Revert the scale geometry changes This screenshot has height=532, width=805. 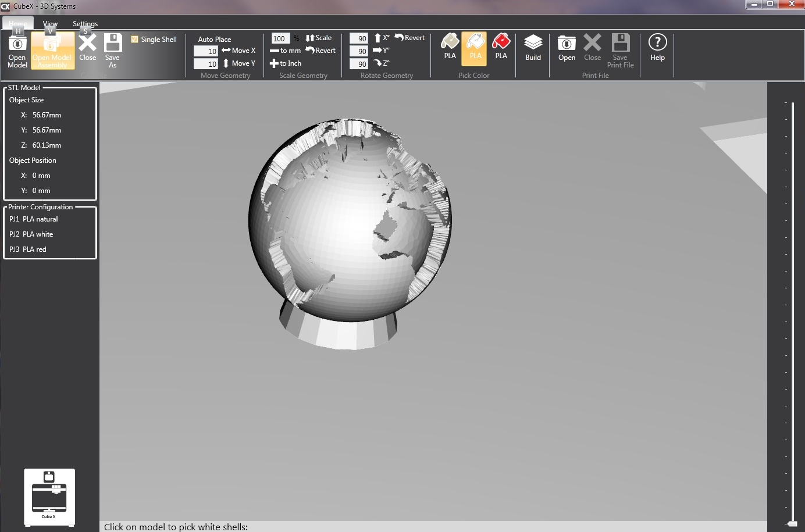[320, 51]
